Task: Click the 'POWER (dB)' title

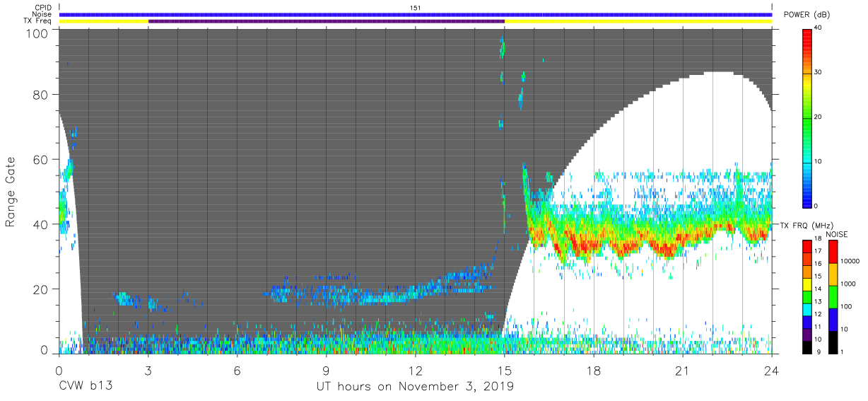Action: (x=807, y=15)
